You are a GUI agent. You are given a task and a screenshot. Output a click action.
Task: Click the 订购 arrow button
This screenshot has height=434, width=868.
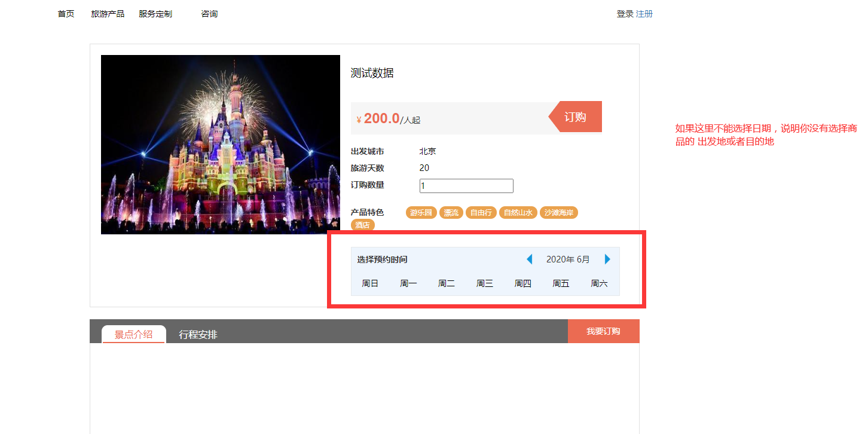click(x=575, y=117)
